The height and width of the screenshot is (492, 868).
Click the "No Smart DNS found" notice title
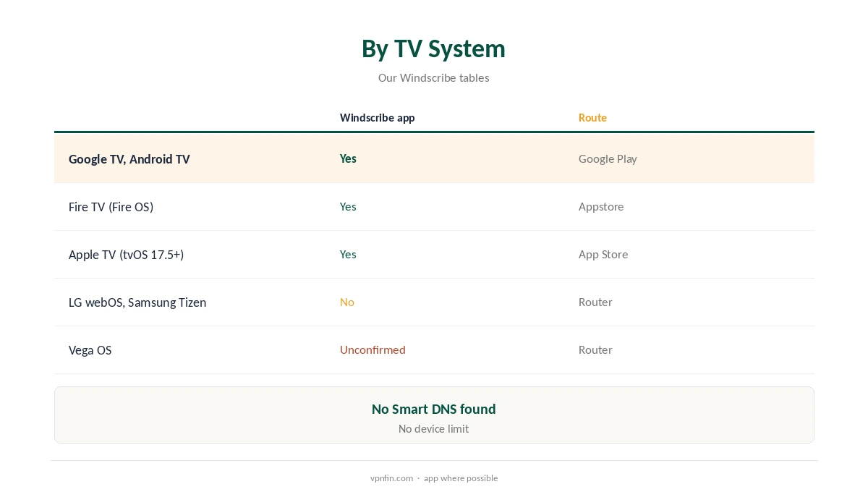pyautogui.click(x=434, y=409)
